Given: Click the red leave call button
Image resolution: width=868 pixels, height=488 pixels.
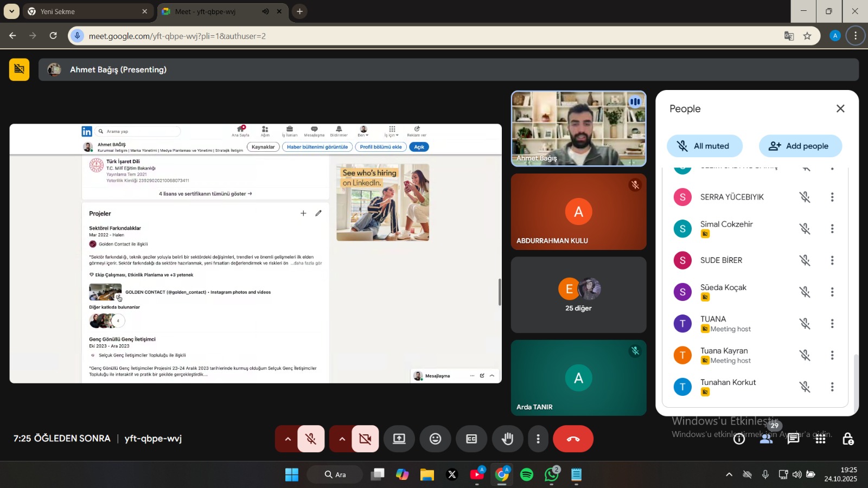Looking at the screenshot, I should [x=573, y=439].
